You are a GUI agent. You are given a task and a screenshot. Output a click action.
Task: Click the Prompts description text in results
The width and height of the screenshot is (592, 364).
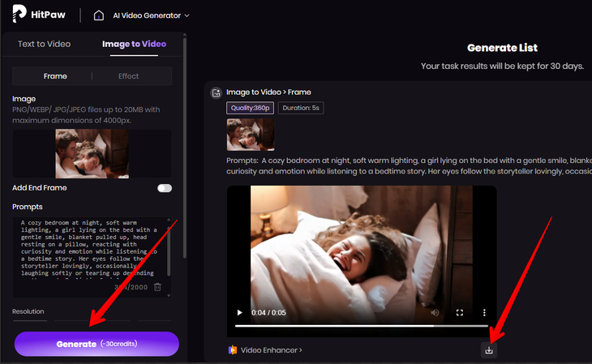click(409, 165)
